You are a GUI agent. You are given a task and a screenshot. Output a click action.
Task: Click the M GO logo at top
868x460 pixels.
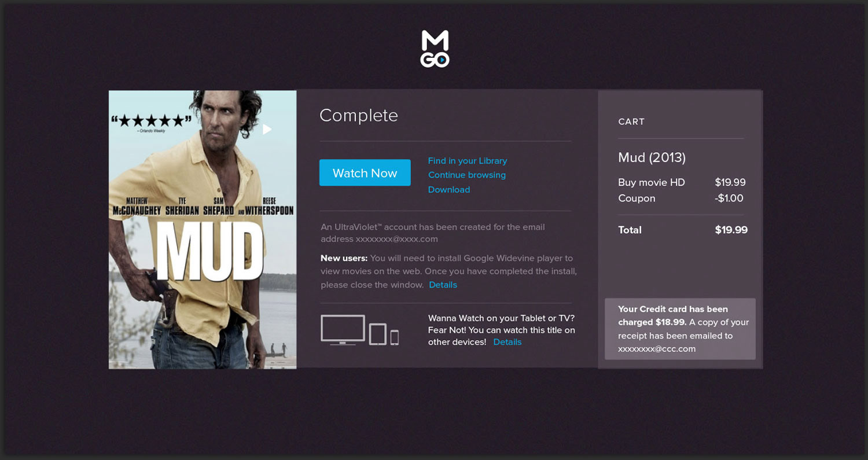435,49
